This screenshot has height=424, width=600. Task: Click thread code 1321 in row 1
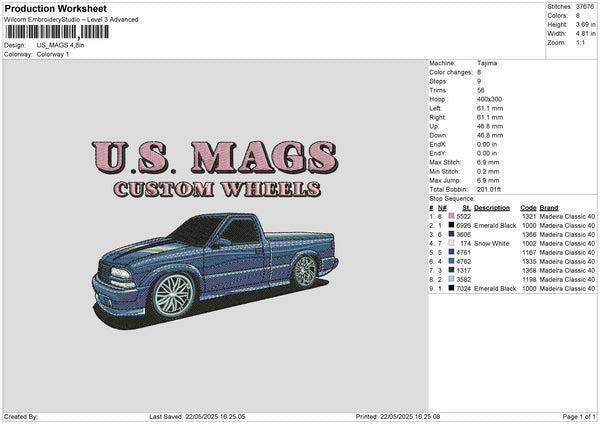click(529, 217)
